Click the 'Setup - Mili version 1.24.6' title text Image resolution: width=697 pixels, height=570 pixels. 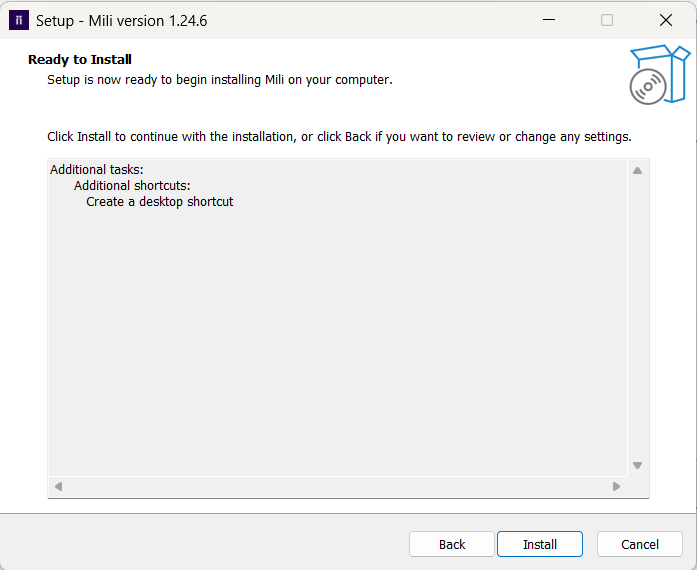tap(122, 20)
